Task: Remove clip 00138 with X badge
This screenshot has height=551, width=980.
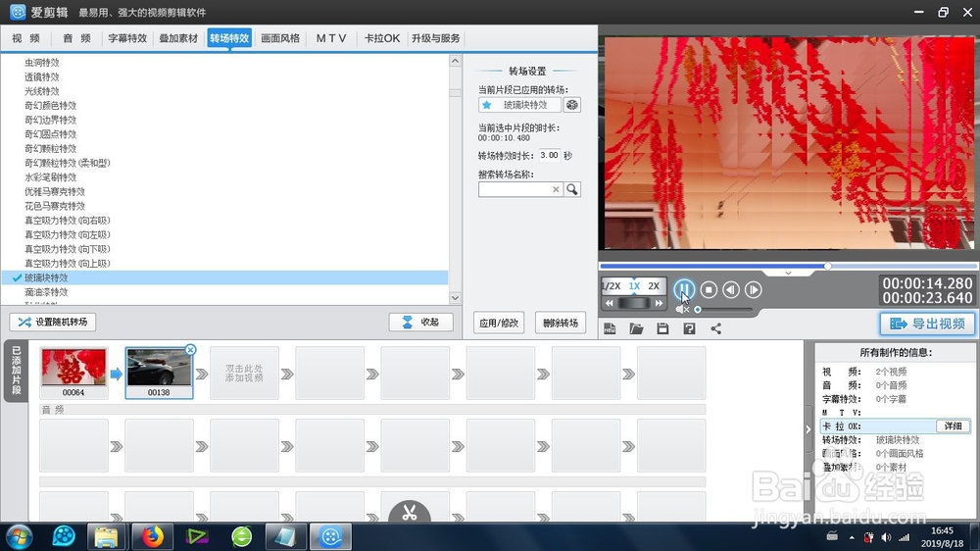Action: 191,350
